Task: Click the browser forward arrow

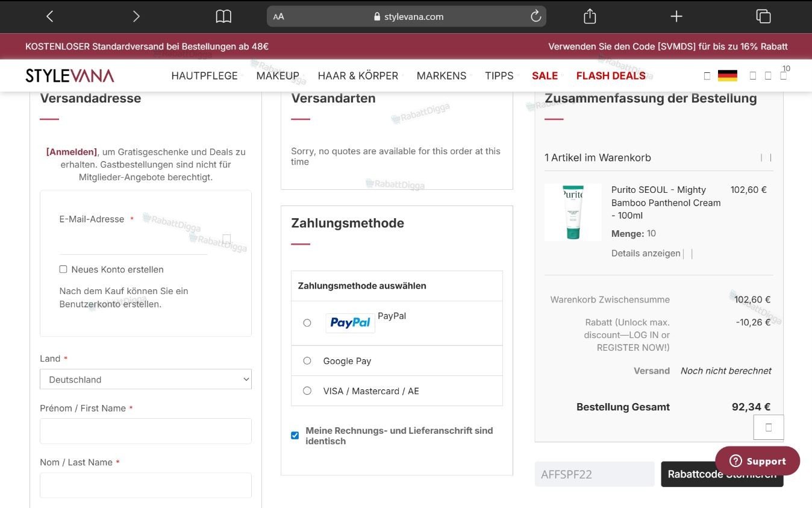Action: (136, 16)
